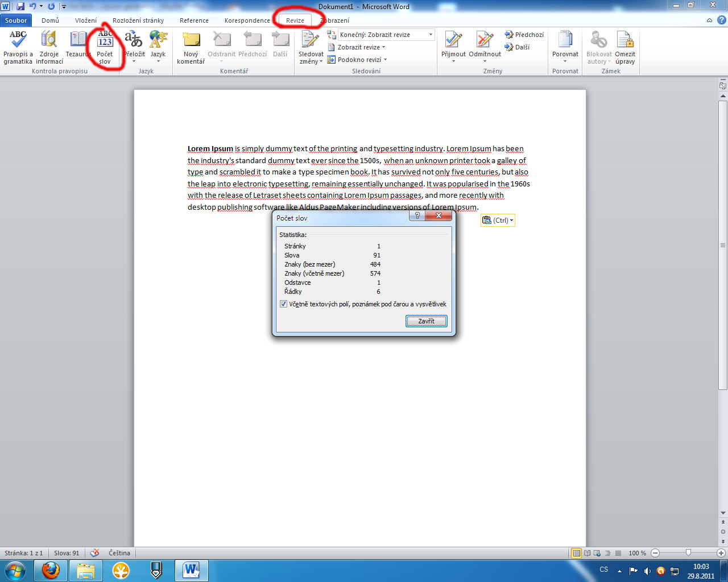
Task: Add a Nový komentář
Action: click(191, 48)
